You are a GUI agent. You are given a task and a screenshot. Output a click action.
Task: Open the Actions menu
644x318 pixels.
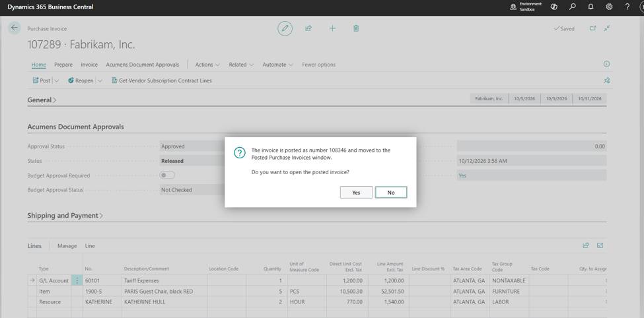point(207,65)
